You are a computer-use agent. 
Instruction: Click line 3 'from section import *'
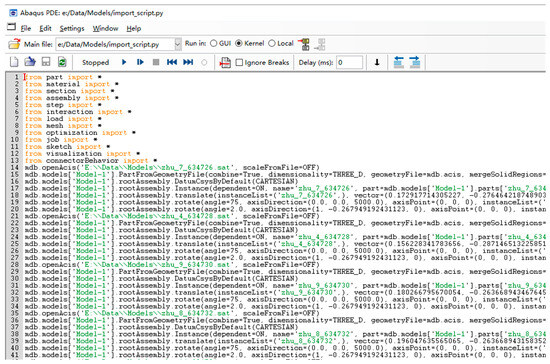pyautogui.click(x=69, y=91)
